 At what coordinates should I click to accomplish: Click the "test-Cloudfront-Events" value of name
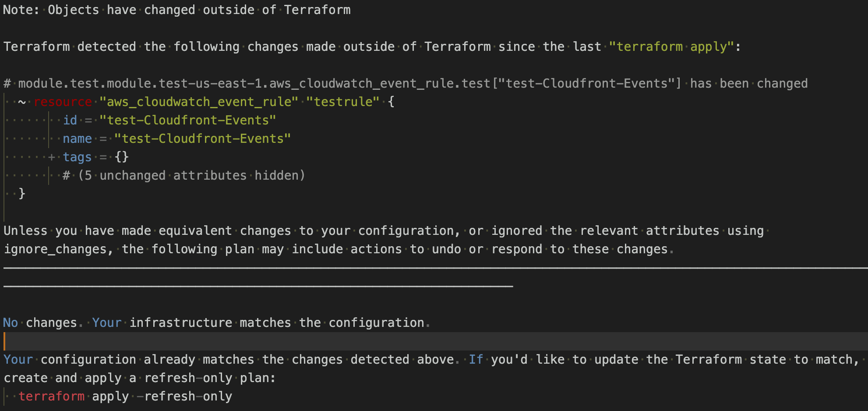tap(202, 138)
